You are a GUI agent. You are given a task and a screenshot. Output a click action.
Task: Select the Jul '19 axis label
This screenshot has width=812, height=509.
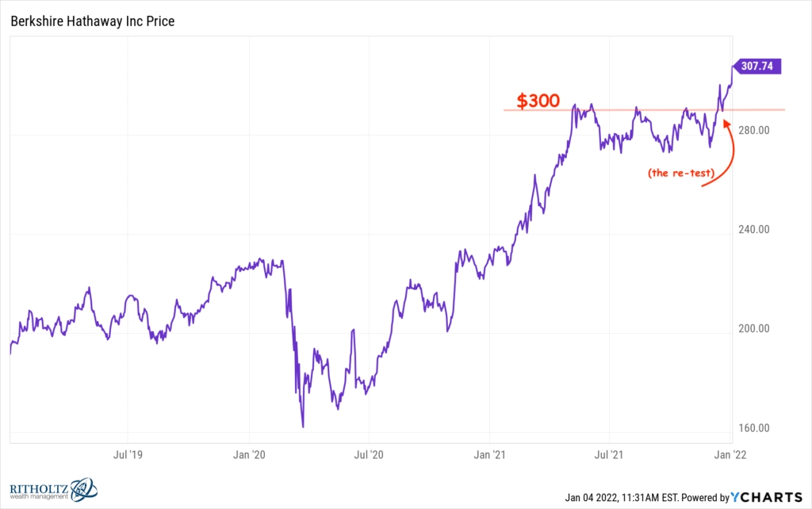(128, 454)
